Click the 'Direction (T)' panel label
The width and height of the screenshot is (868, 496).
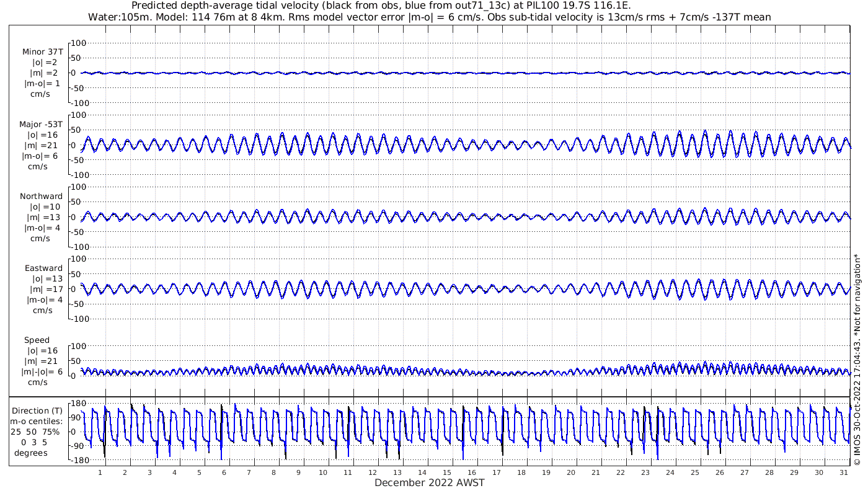pyautogui.click(x=38, y=410)
